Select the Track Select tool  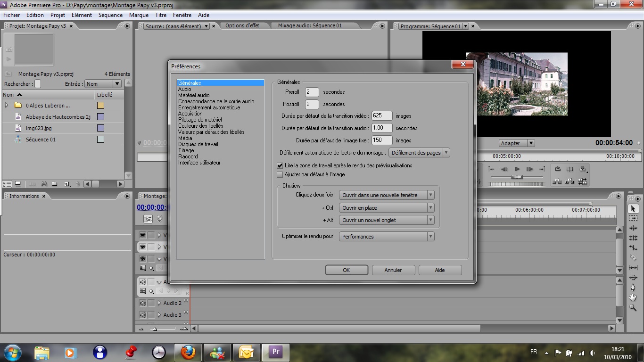(633, 218)
